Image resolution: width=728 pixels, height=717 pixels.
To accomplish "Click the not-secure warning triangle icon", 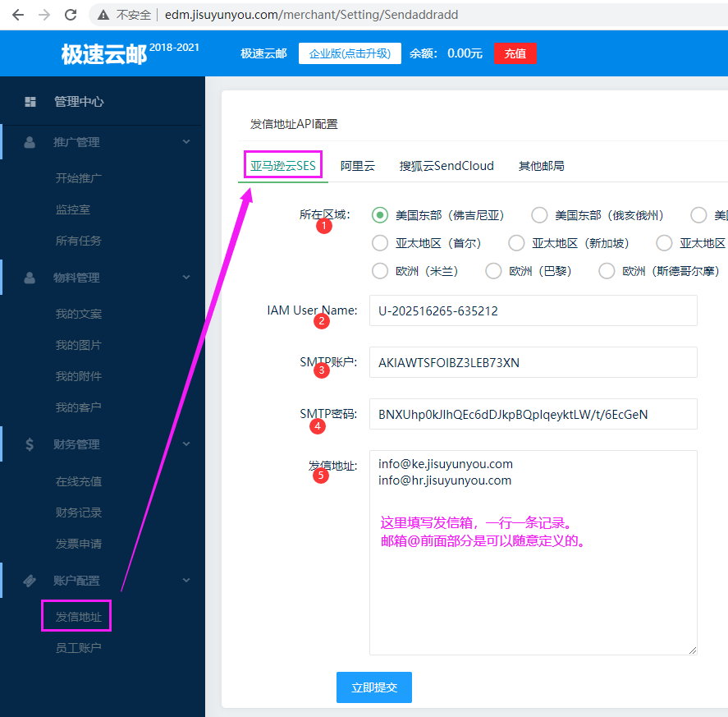I will (103, 15).
